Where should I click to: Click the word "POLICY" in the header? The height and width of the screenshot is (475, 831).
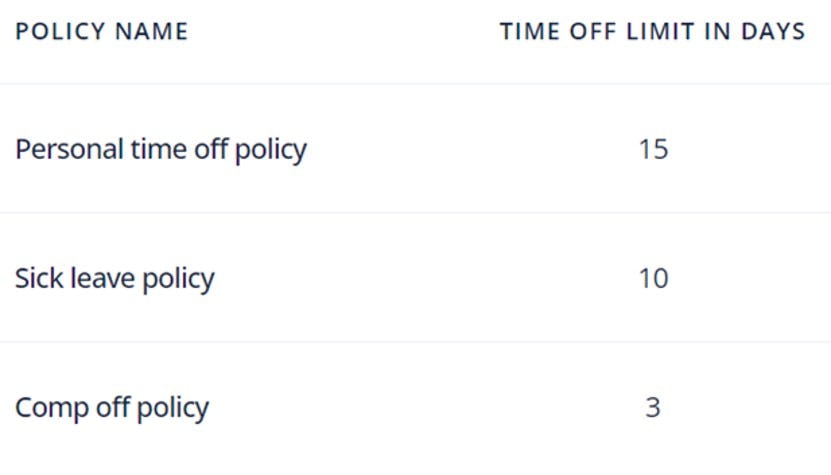tap(59, 31)
